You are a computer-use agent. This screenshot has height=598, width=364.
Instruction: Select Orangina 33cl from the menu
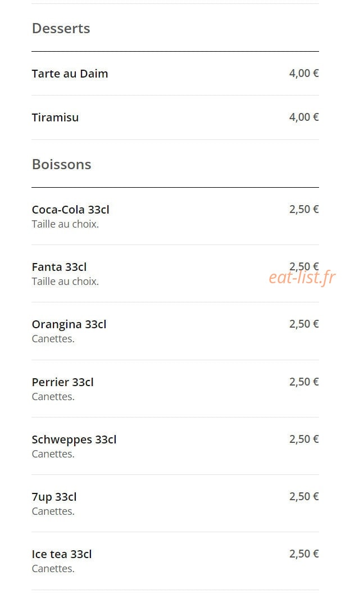(x=69, y=324)
